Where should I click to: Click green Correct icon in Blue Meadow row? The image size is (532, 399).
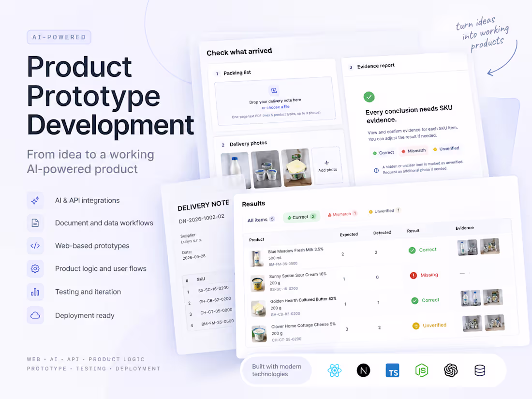point(412,251)
